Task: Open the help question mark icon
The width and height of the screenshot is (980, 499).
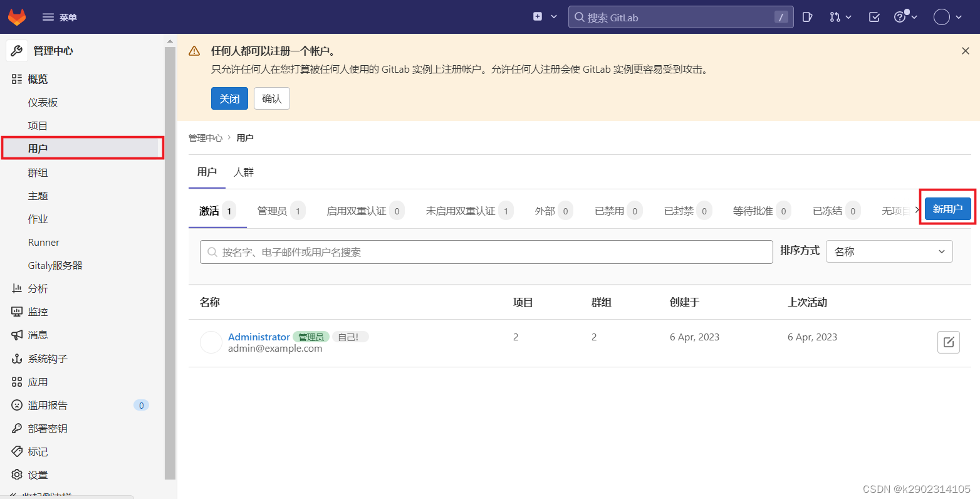Action: pos(900,17)
